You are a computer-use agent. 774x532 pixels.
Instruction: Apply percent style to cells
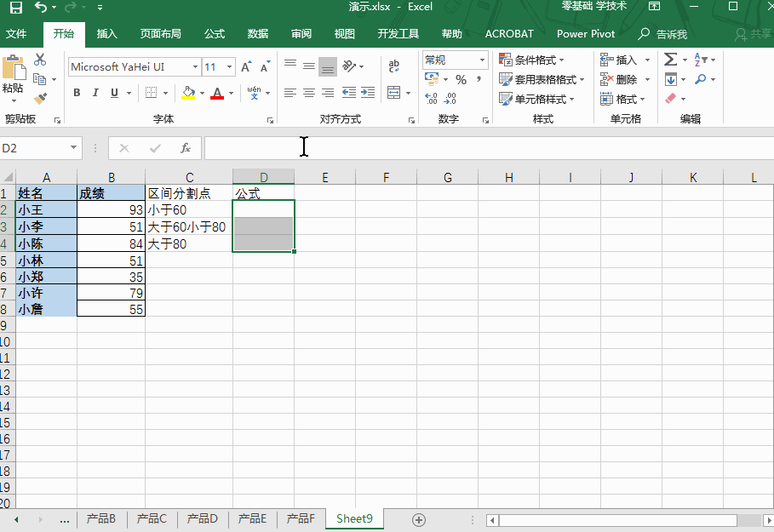(461, 79)
